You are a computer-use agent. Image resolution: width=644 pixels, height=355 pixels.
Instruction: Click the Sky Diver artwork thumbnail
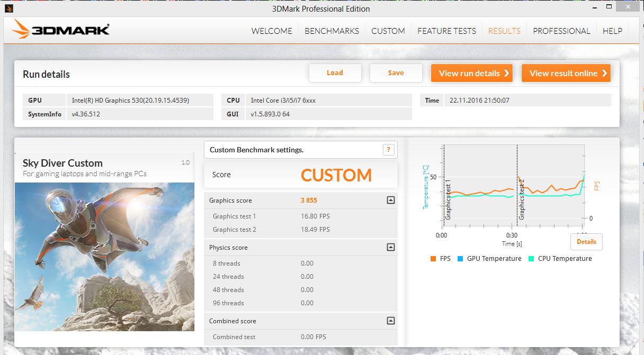104,257
